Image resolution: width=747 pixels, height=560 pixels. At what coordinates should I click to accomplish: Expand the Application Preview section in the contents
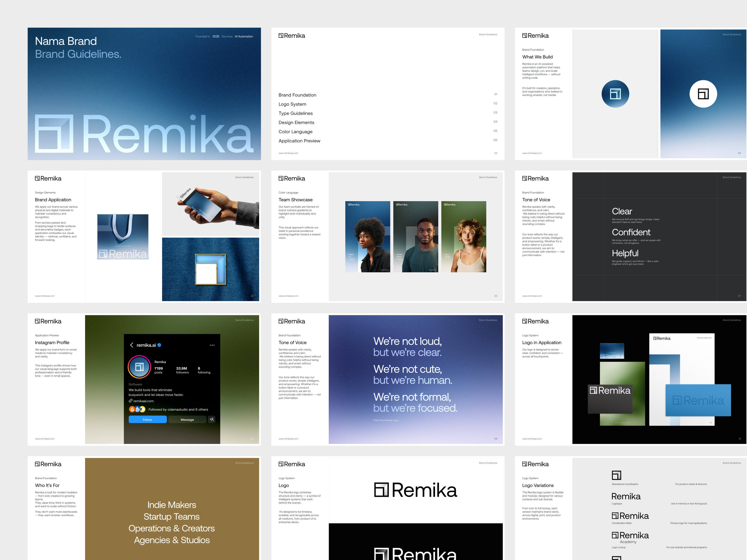(299, 141)
